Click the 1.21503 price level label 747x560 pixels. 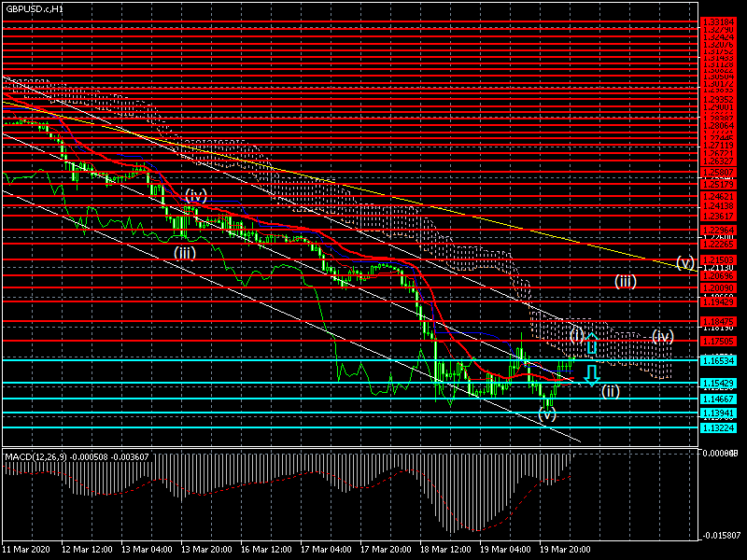719,259
